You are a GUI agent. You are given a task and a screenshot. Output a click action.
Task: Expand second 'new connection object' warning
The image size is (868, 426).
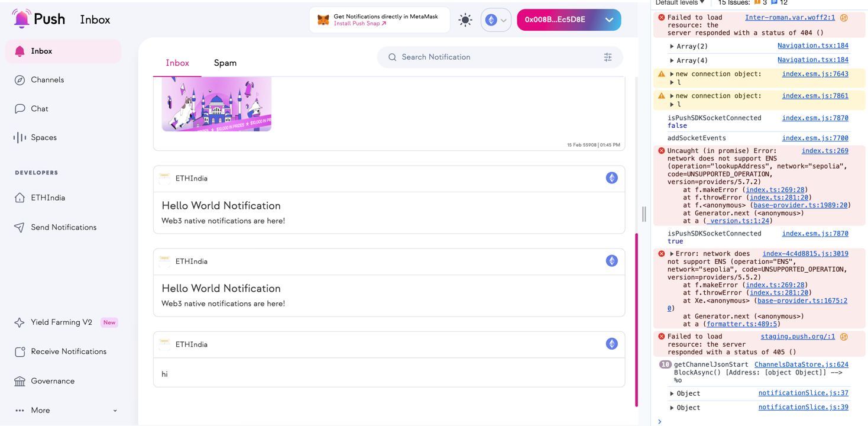click(x=672, y=96)
